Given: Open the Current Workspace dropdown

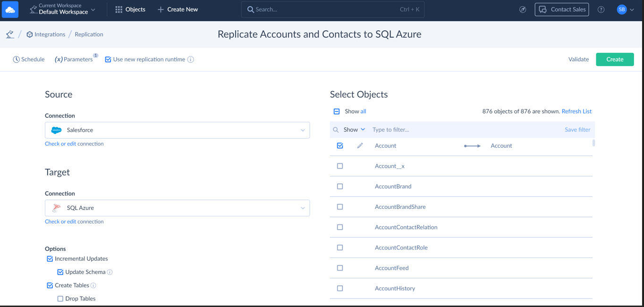Looking at the screenshot, I should (x=63, y=9).
